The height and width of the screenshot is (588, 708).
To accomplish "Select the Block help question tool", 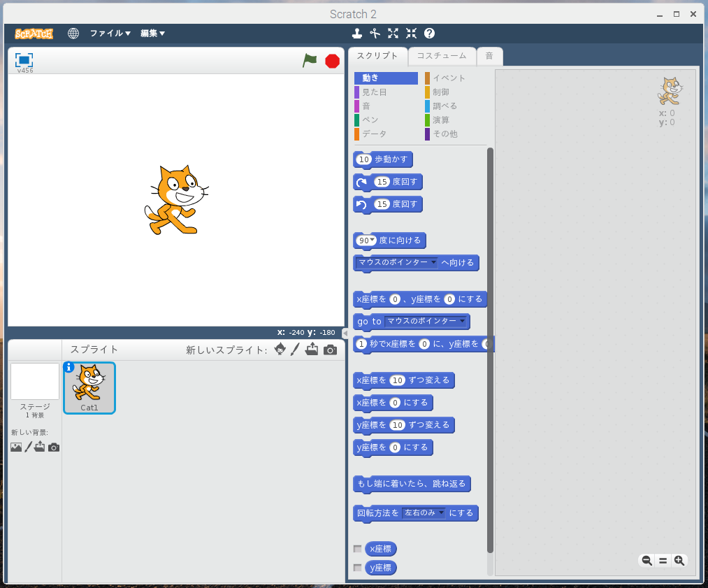I will pos(429,33).
